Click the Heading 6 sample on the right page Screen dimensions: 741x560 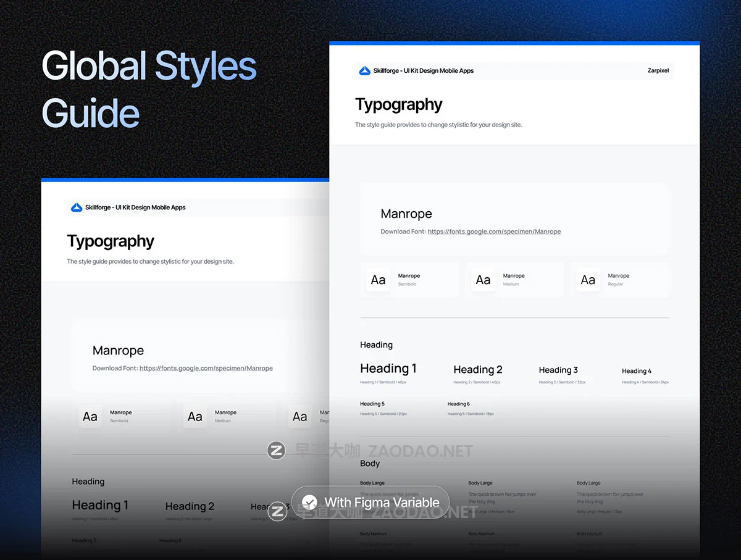tap(458, 404)
